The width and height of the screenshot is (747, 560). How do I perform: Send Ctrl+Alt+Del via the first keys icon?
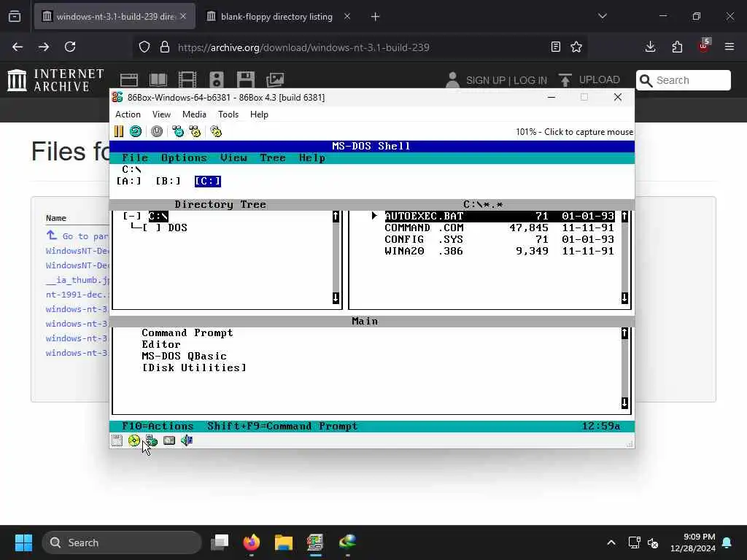(178, 131)
